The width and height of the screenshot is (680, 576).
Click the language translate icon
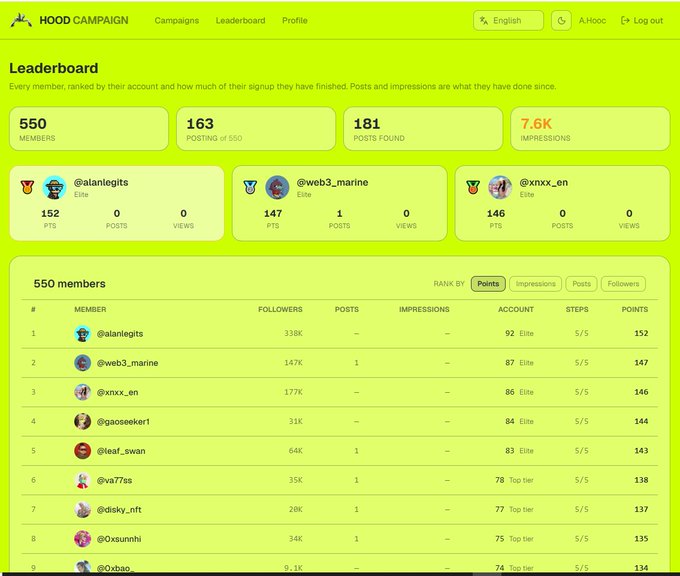[484, 20]
